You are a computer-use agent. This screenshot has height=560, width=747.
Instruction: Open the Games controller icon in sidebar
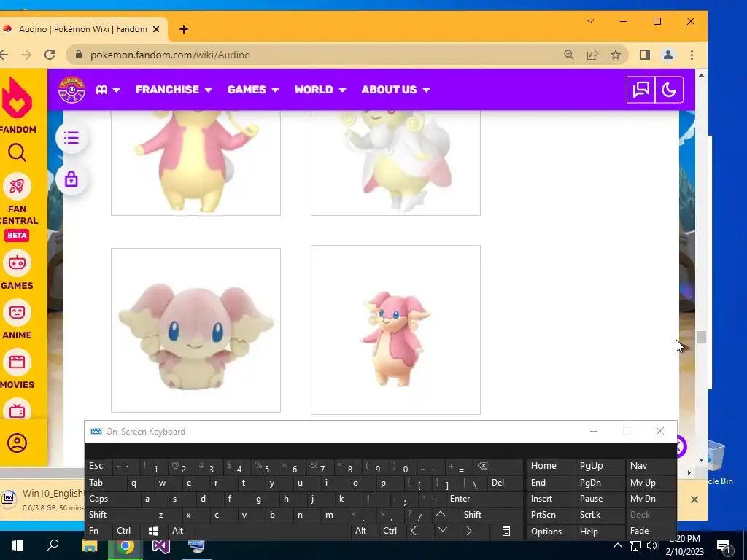coord(17,262)
